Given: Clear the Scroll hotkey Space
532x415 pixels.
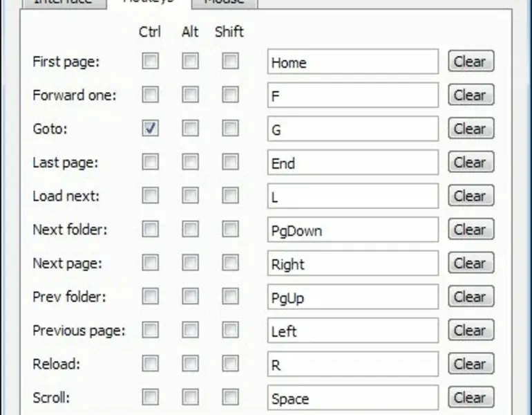Looking at the screenshot, I should tap(470, 397).
